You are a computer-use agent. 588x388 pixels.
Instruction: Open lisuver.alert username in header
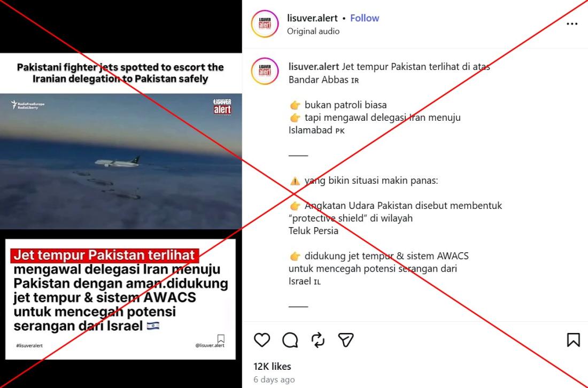[312, 18]
